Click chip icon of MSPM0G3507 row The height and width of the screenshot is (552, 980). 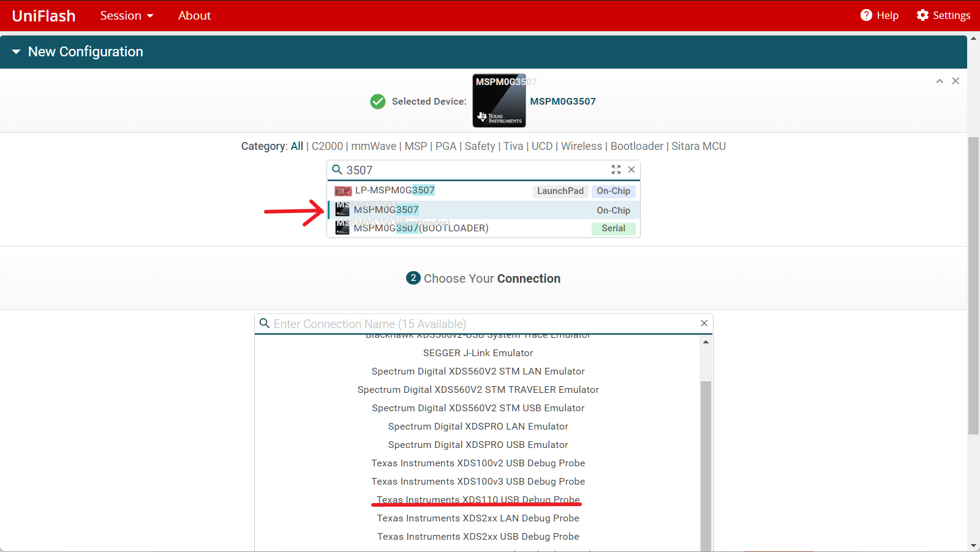(x=342, y=209)
